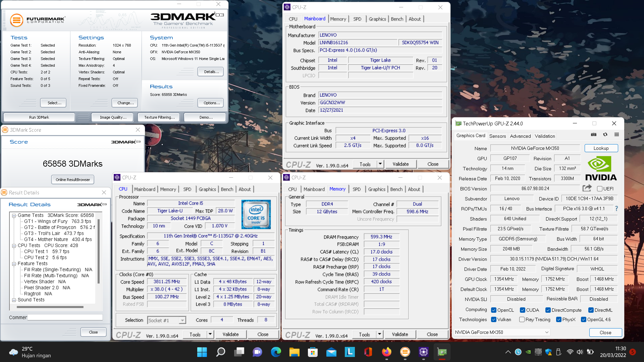Open the Mail app on the taskbar
The image size is (644, 362).
click(331, 352)
